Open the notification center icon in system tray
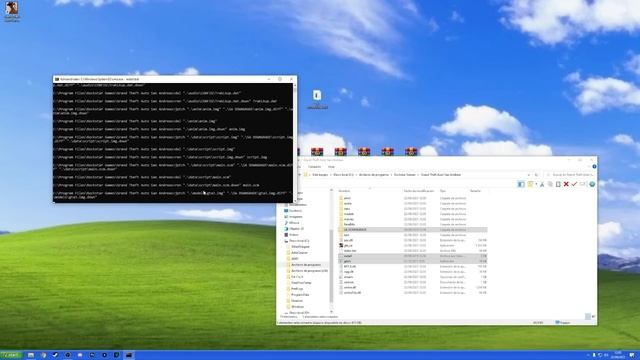 click(632, 355)
